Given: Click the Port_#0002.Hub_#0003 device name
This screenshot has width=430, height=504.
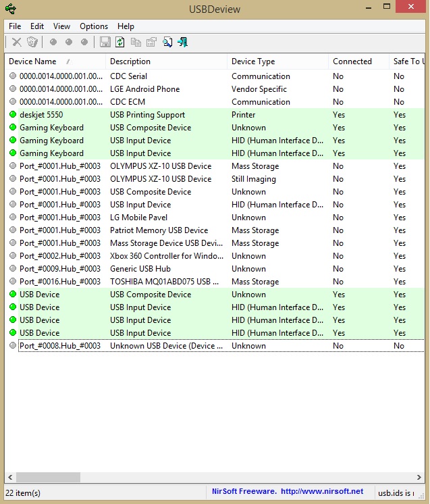Looking at the screenshot, I should [60, 256].
